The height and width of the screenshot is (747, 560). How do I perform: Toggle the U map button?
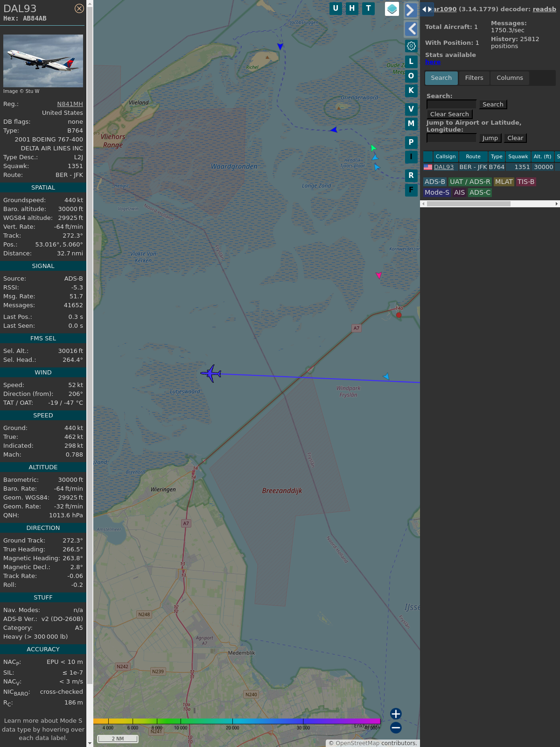click(x=336, y=8)
